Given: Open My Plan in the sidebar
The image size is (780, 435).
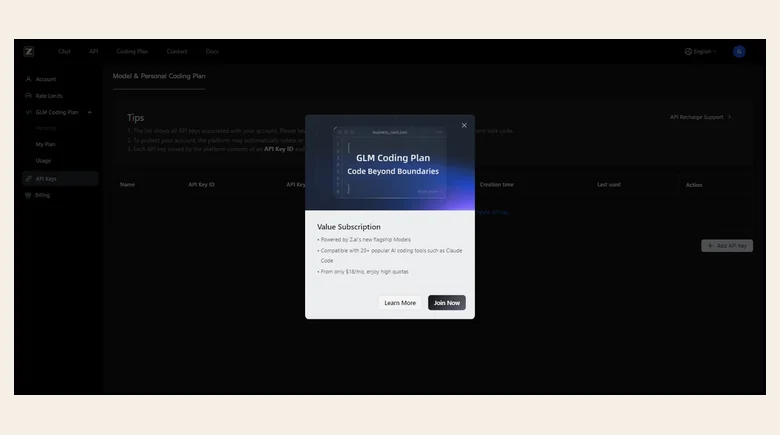Looking at the screenshot, I should pyautogui.click(x=45, y=144).
